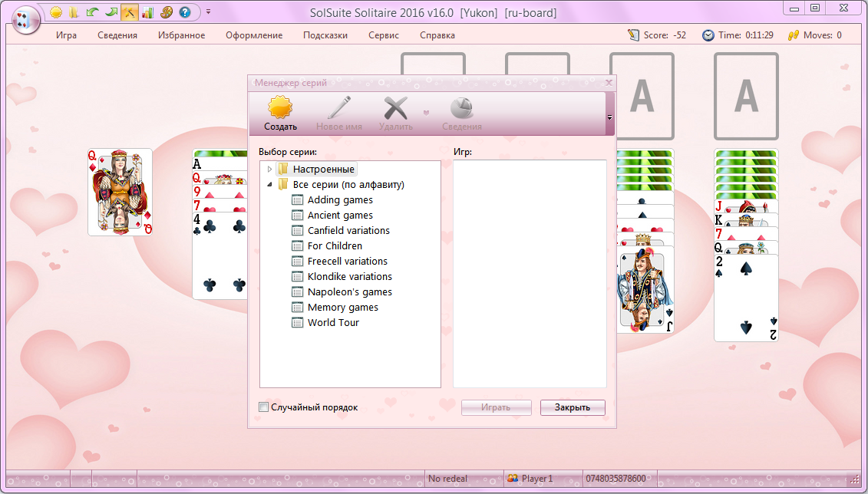Viewport: 868px width, 494px height.
Task: Click the SolSuite application orb button
Action: pos(25,21)
